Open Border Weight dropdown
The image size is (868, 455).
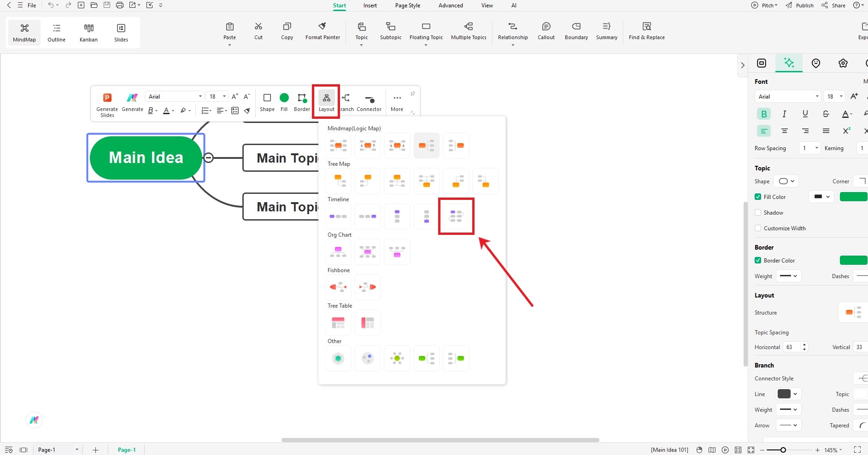click(x=789, y=276)
